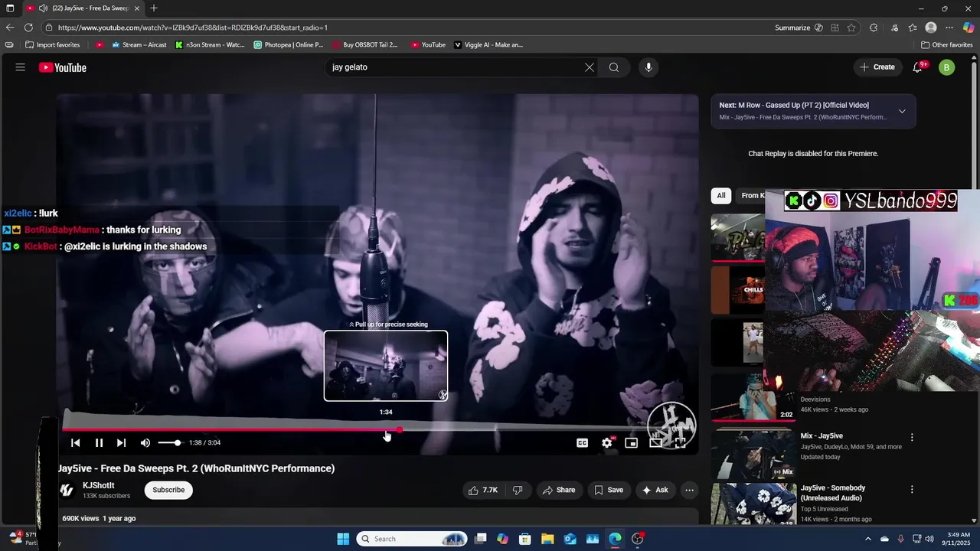This screenshot has width=980, height=551.
Task: Open the browser extensions icon
Action: (x=874, y=28)
